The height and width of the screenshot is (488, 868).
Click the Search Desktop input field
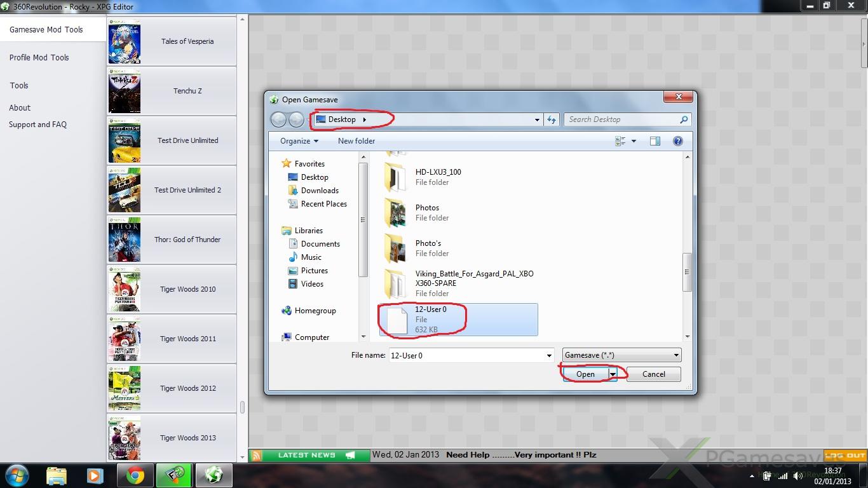click(x=621, y=119)
